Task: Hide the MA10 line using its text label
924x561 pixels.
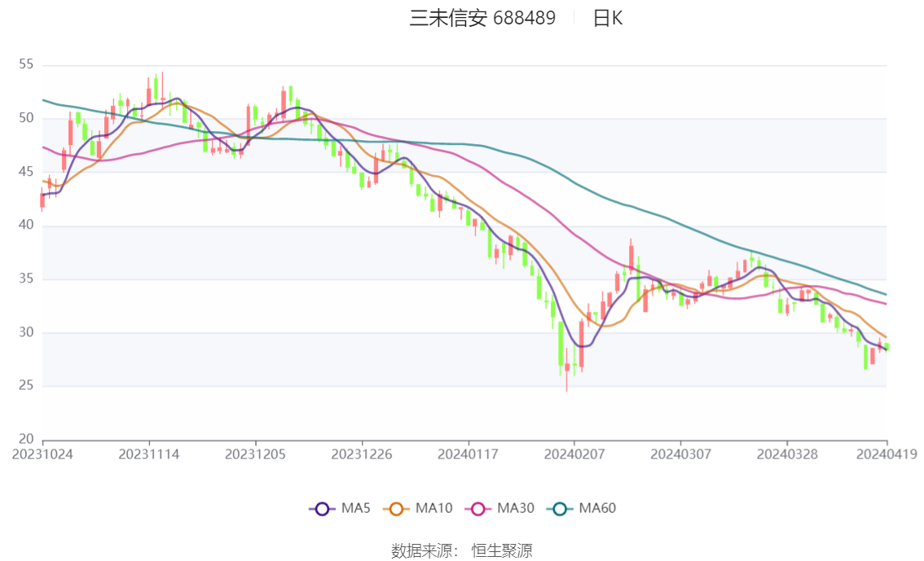Action: (x=433, y=509)
